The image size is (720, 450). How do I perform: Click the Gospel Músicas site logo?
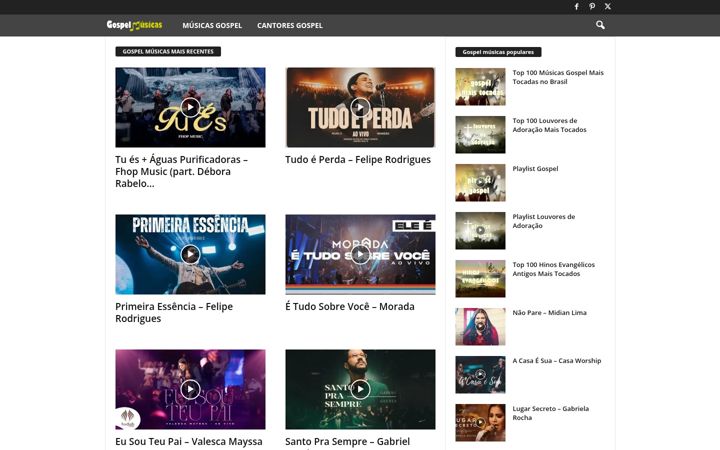(134, 25)
